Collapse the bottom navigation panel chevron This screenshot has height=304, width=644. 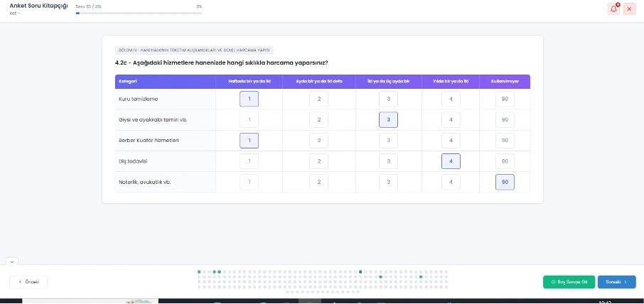tap(12, 261)
